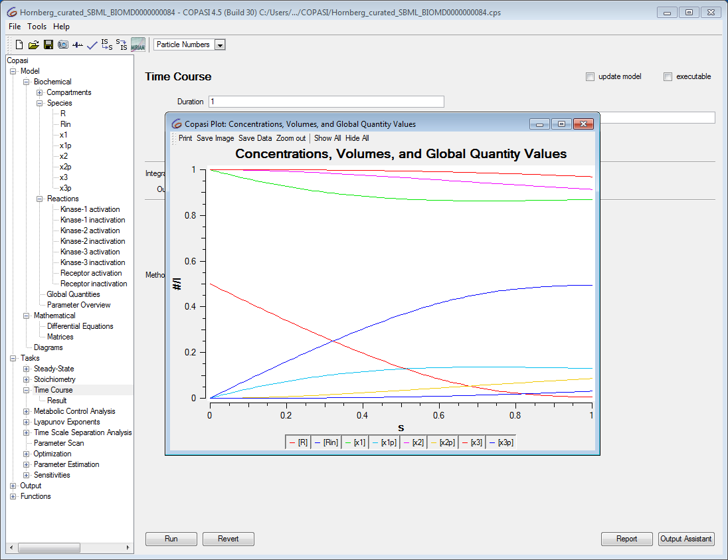Expand the Metabolic Control Analysis node

point(27,411)
